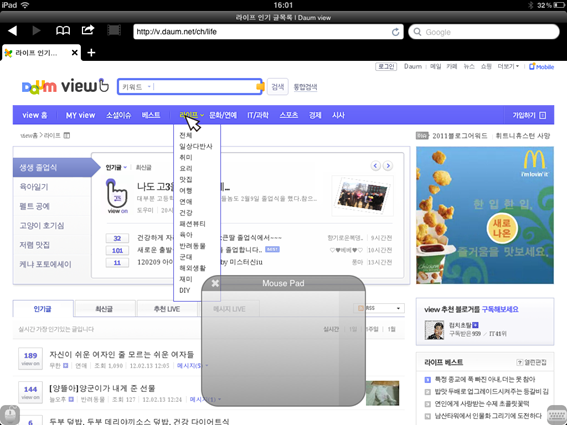Select 반려동물 in the dropdown menu
567x425 pixels.
[192, 246]
